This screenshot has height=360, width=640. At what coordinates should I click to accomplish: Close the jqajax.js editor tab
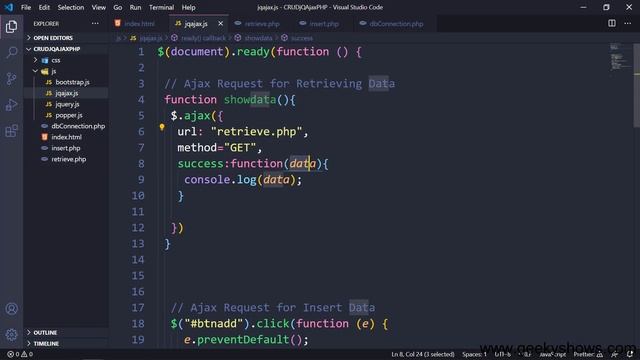(x=220, y=24)
